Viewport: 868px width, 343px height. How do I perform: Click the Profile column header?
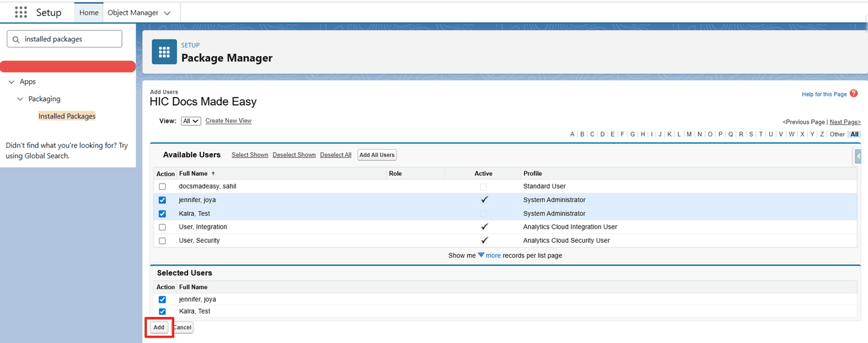533,174
